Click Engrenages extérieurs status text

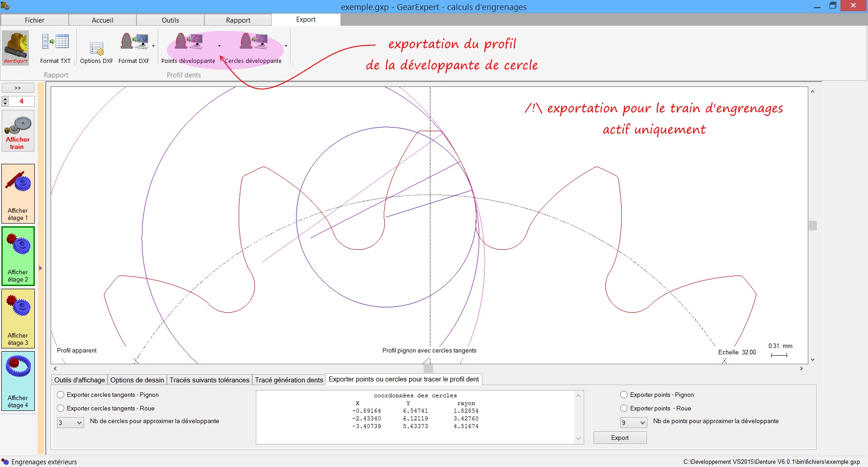[x=44, y=462]
